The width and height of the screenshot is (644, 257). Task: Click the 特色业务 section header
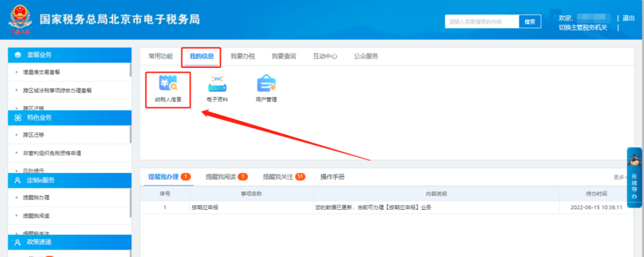tap(70, 117)
